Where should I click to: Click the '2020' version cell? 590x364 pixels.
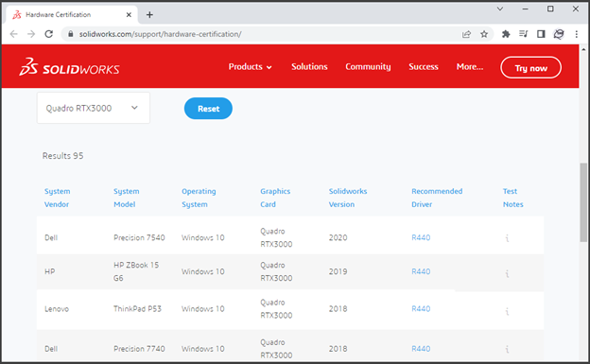click(338, 237)
